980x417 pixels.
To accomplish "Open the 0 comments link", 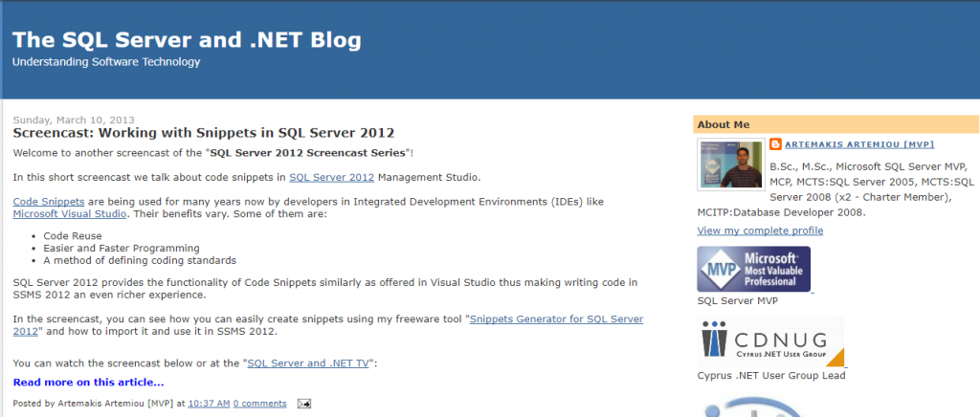I will (260, 404).
